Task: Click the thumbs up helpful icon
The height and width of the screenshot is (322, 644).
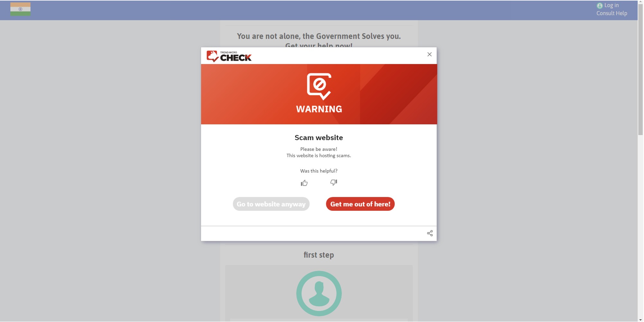Action: click(x=304, y=183)
